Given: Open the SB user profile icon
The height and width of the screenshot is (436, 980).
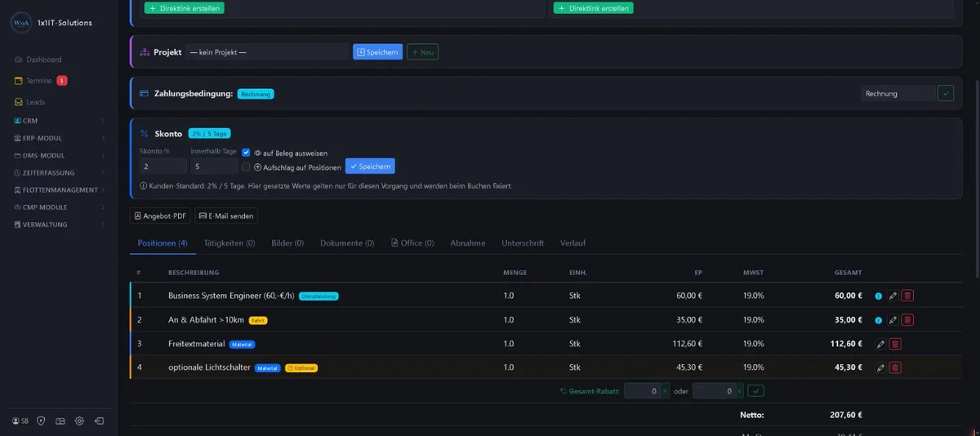Looking at the screenshot, I should pos(20,421).
